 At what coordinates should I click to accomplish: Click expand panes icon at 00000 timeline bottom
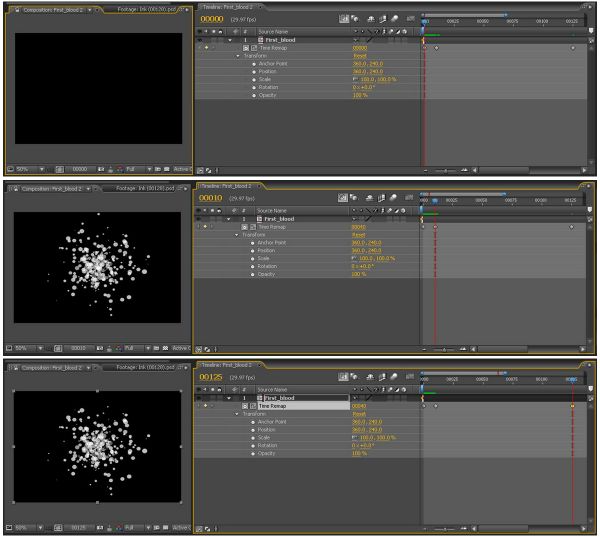pos(200,171)
